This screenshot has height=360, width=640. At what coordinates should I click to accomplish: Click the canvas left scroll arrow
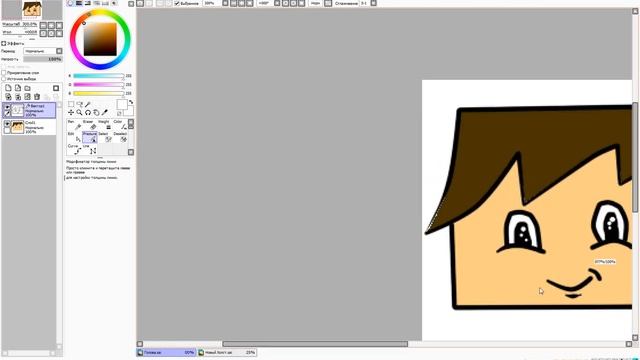[x=140, y=344]
